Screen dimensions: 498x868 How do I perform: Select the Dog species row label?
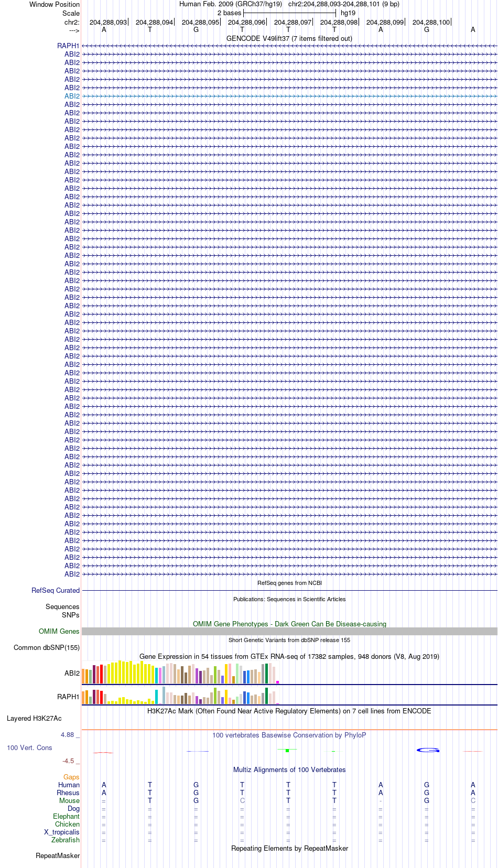click(x=73, y=808)
